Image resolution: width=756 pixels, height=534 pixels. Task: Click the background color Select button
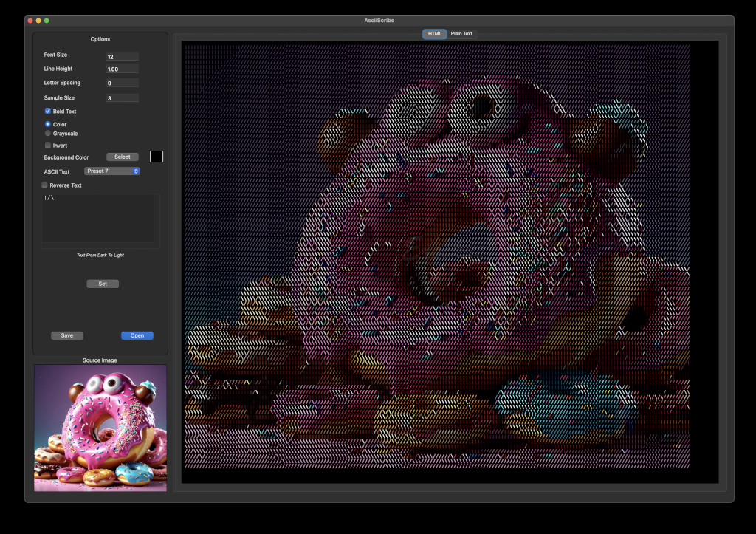pos(123,157)
